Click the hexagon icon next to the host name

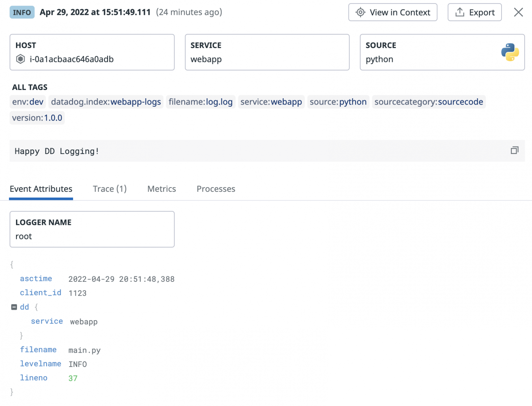pos(21,59)
